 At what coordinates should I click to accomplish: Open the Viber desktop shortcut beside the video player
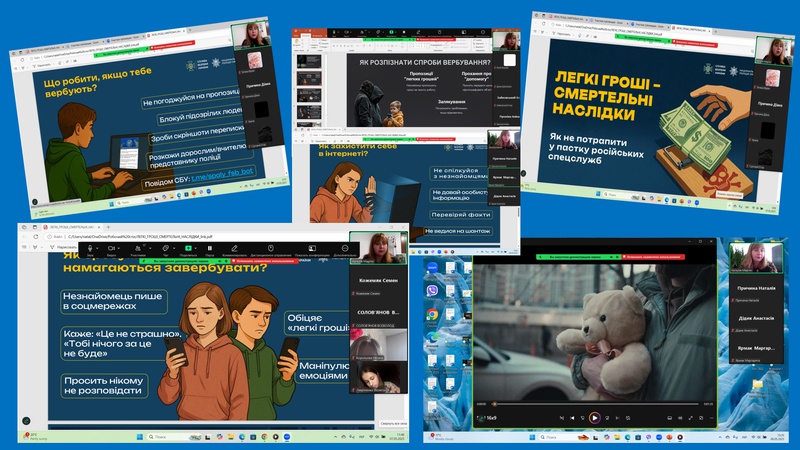pyautogui.click(x=432, y=291)
